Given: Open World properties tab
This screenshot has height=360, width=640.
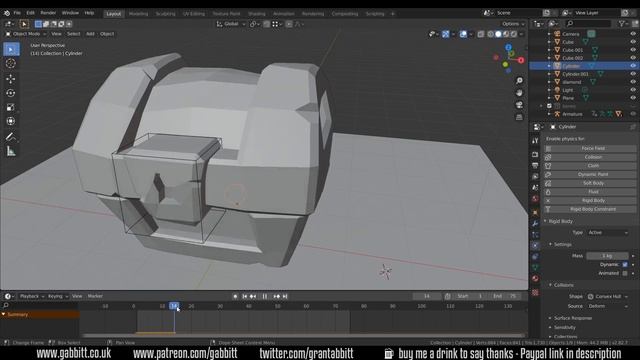Looking at the screenshot, I should pyautogui.click(x=535, y=199).
